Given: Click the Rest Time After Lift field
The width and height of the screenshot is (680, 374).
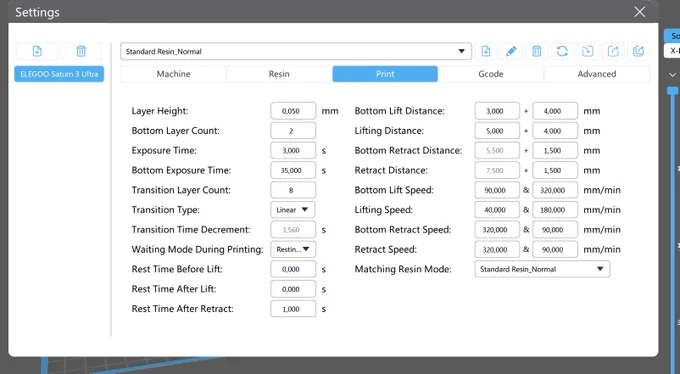Looking at the screenshot, I should 293,289.
